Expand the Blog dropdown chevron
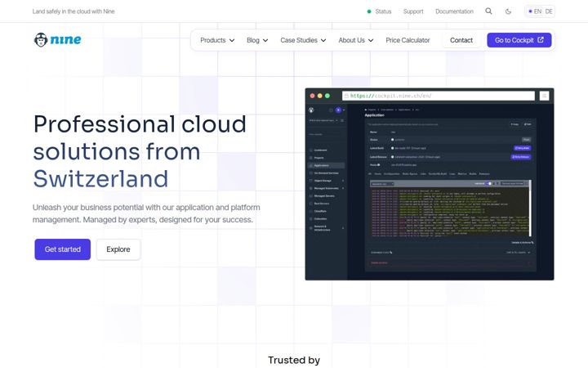Image resolution: width=588 pixels, height=368 pixels. (265, 40)
